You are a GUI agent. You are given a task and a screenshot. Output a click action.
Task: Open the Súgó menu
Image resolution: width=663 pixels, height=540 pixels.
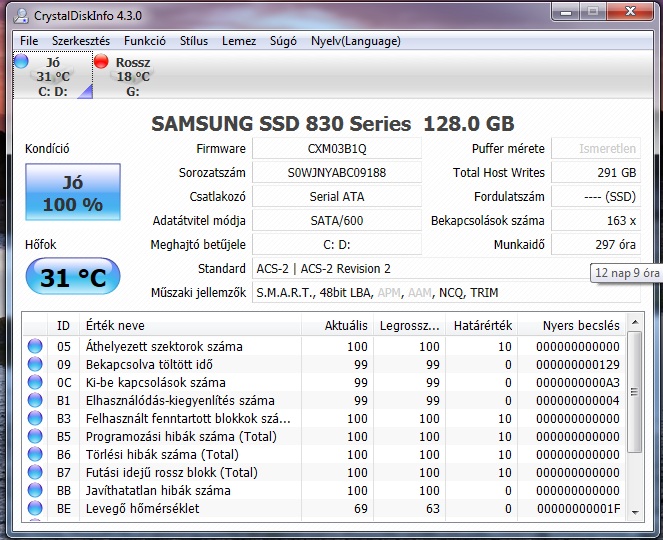[x=283, y=41]
